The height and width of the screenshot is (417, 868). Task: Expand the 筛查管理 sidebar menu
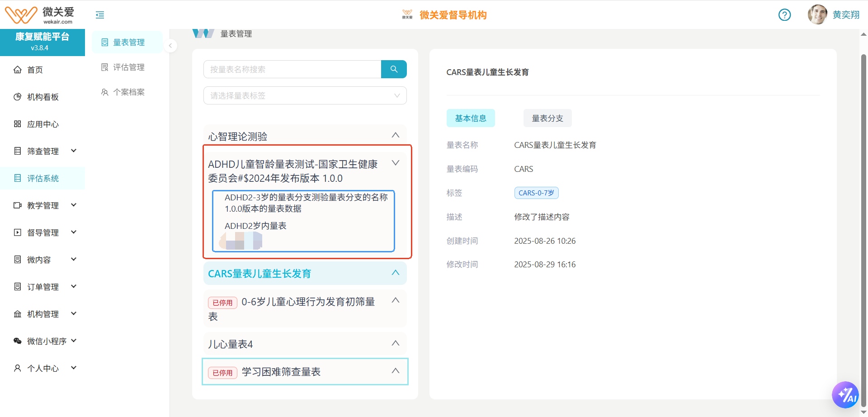[x=45, y=151]
